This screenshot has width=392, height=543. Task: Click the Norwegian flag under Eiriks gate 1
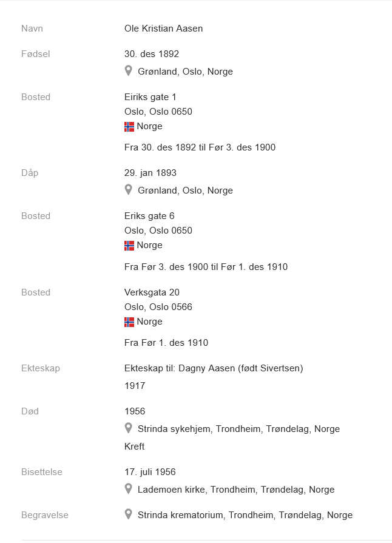129,126
